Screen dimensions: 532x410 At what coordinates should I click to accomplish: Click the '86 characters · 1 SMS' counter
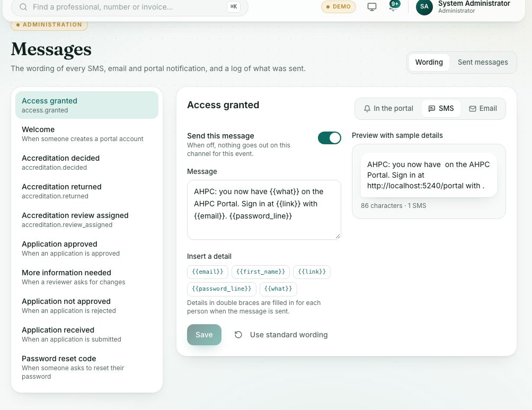point(393,205)
